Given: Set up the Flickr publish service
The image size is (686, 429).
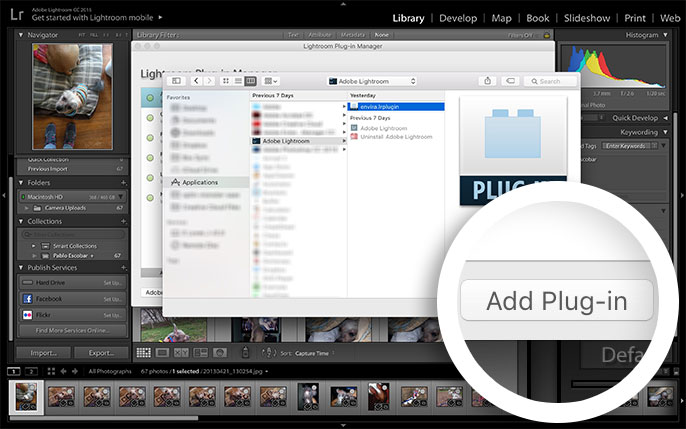Looking at the screenshot, I should (112, 315).
